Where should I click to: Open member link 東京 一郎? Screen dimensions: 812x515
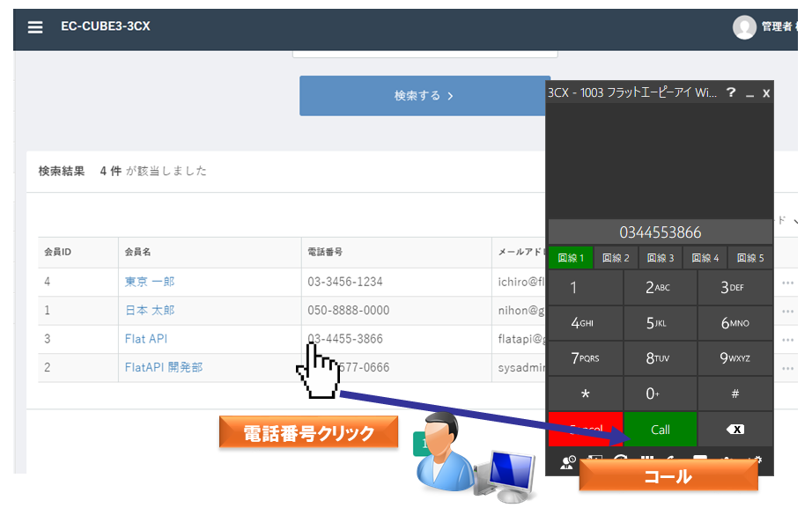coord(151,282)
